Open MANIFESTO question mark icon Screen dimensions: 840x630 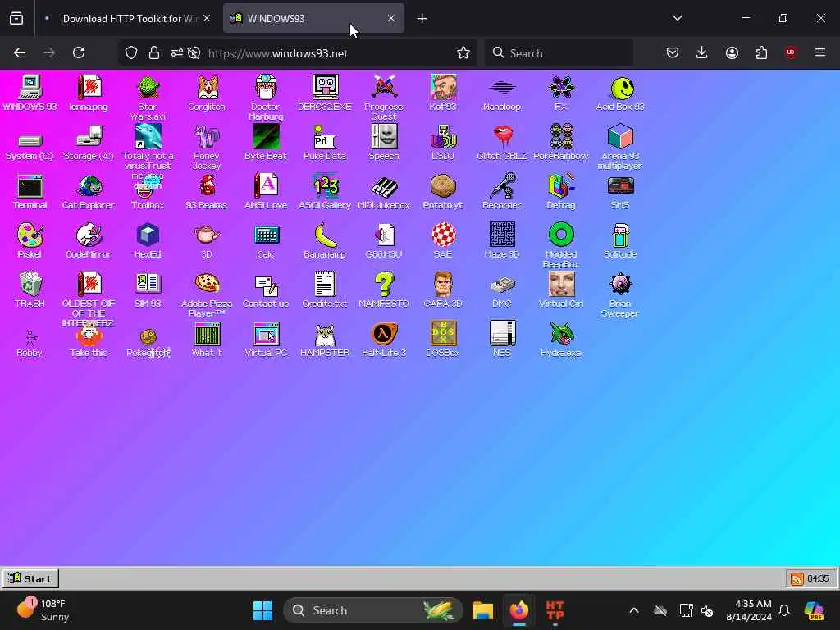click(384, 285)
